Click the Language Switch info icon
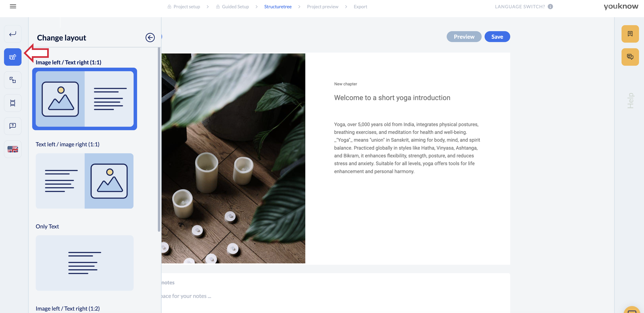 pyautogui.click(x=550, y=7)
